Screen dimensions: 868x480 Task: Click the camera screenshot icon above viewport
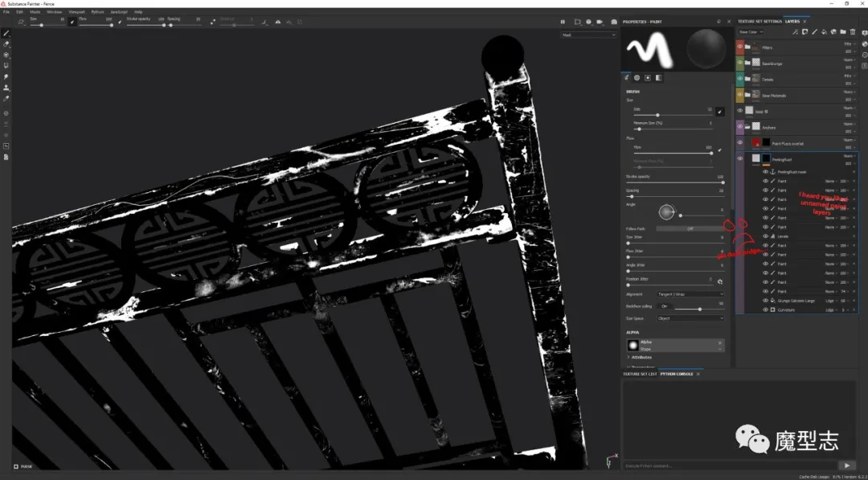tap(614, 23)
